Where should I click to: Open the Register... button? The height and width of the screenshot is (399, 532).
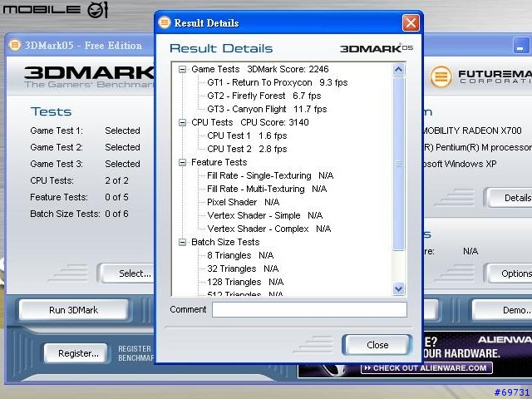click(78, 353)
